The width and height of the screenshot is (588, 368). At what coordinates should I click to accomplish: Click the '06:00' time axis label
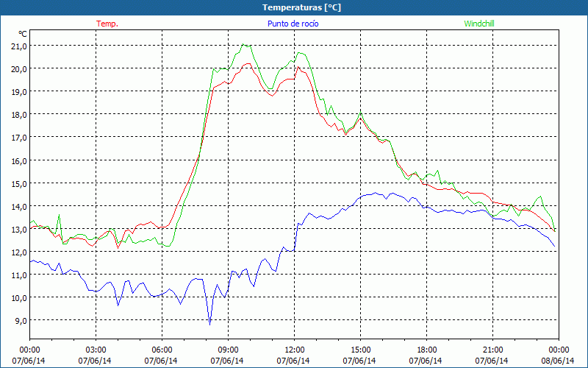162,350
